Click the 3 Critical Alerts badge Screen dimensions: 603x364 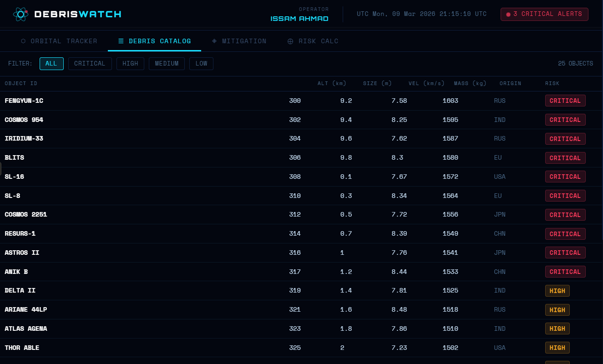(x=544, y=14)
